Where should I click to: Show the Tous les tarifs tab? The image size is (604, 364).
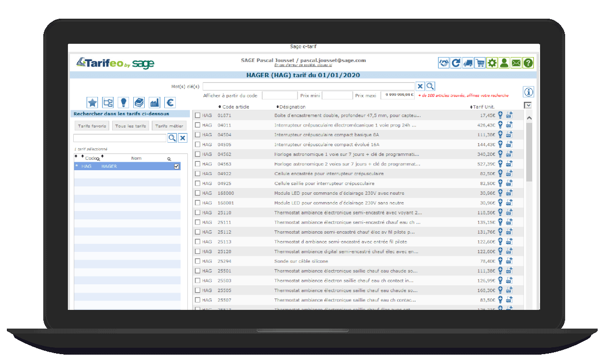click(x=130, y=126)
